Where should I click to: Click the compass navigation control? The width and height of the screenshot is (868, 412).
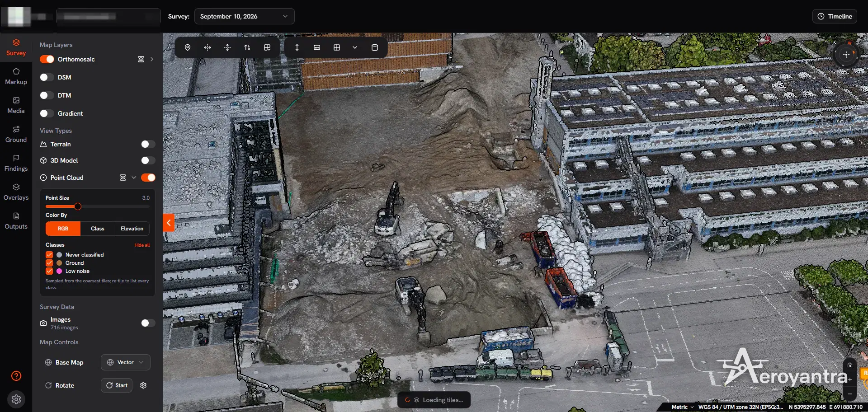pos(846,55)
